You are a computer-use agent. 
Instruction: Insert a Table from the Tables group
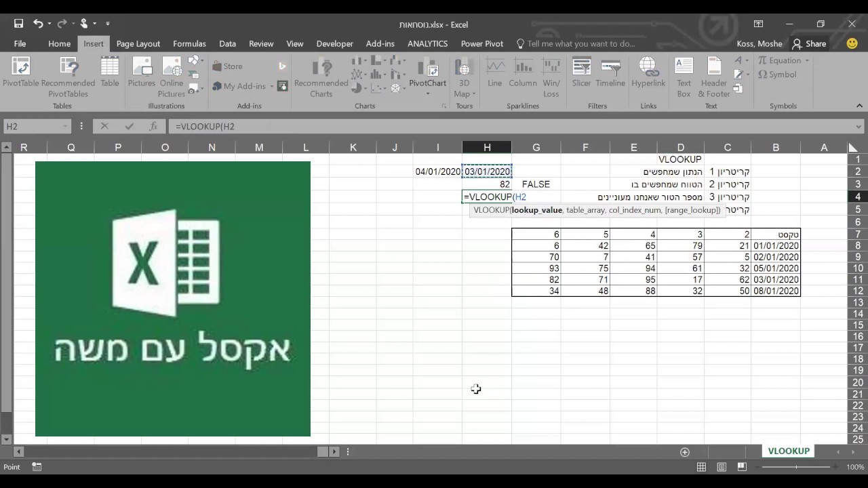click(110, 73)
